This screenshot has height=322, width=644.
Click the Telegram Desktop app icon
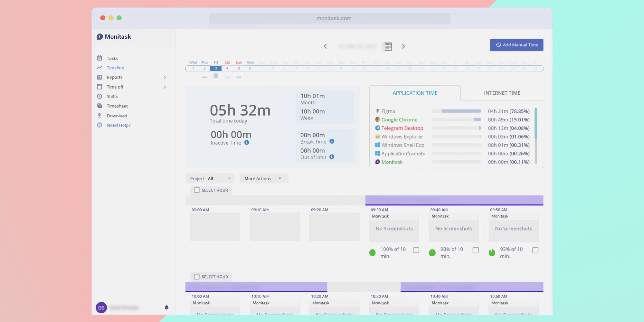point(377,128)
